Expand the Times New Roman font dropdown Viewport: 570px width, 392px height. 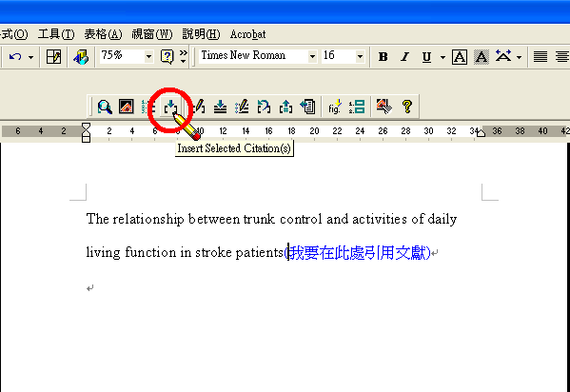312,57
